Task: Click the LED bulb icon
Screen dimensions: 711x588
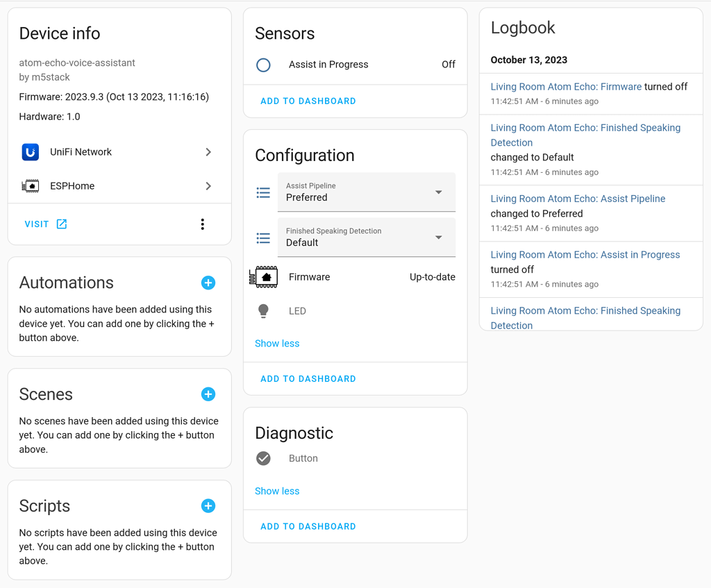Action: pyautogui.click(x=263, y=310)
